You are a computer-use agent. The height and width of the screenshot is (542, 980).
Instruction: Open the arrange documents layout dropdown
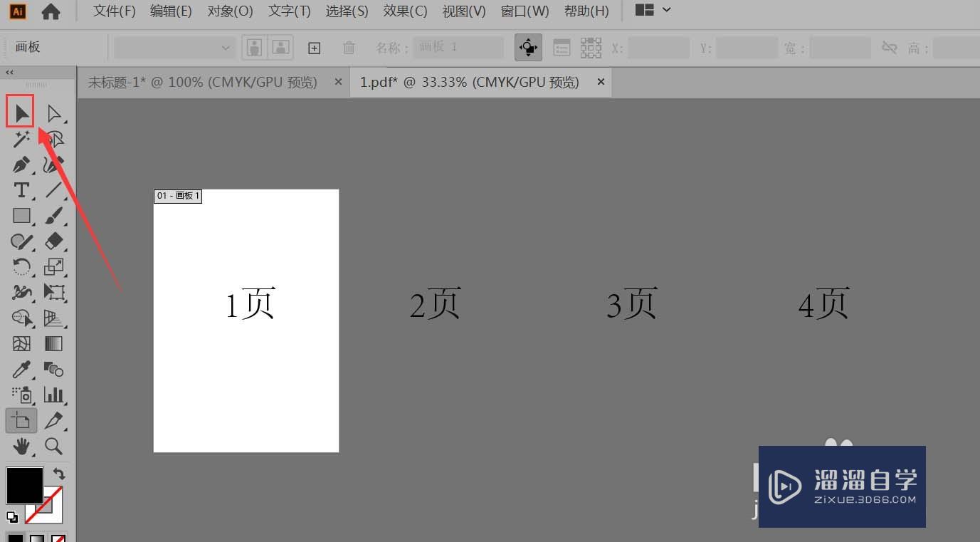[x=653, y=10]
